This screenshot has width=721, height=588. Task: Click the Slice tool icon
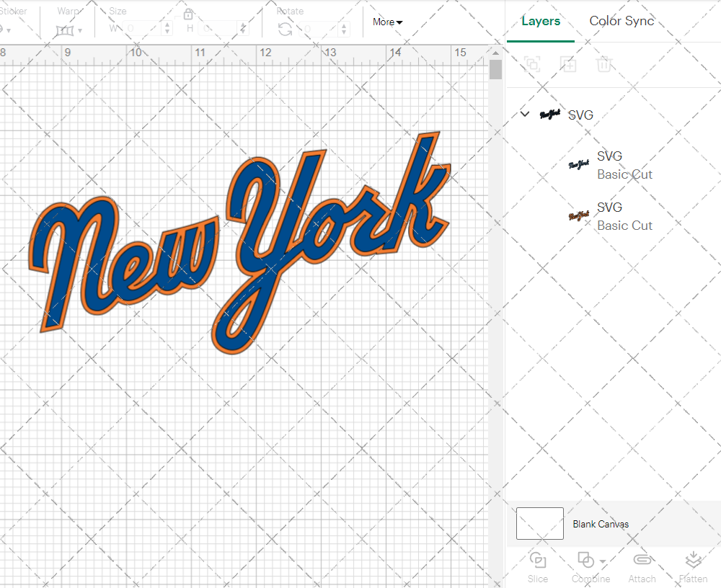[537, 561]
